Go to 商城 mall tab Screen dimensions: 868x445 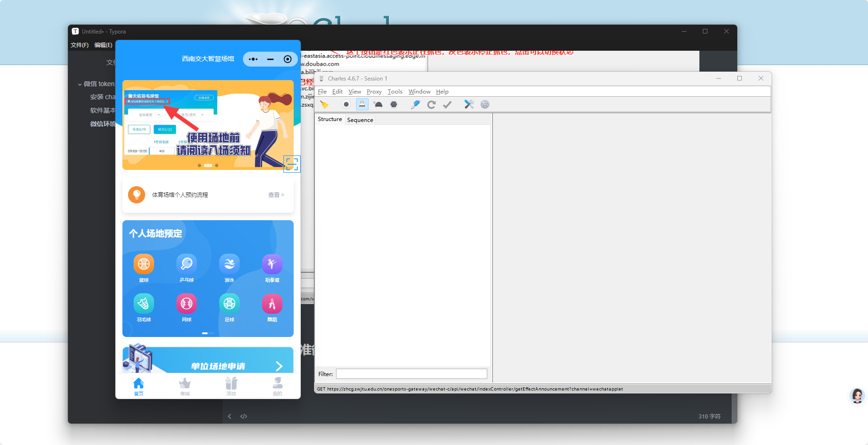pyautogui.click(x=185, y=386)
